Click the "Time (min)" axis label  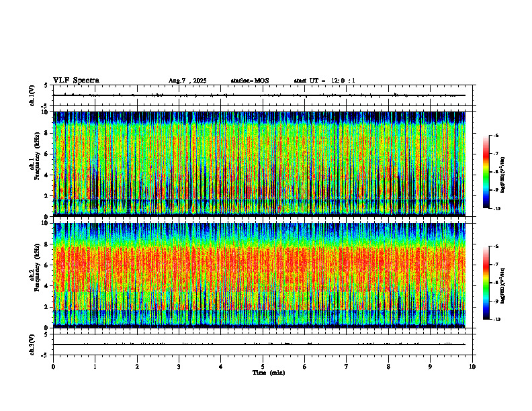coord(269,373)
